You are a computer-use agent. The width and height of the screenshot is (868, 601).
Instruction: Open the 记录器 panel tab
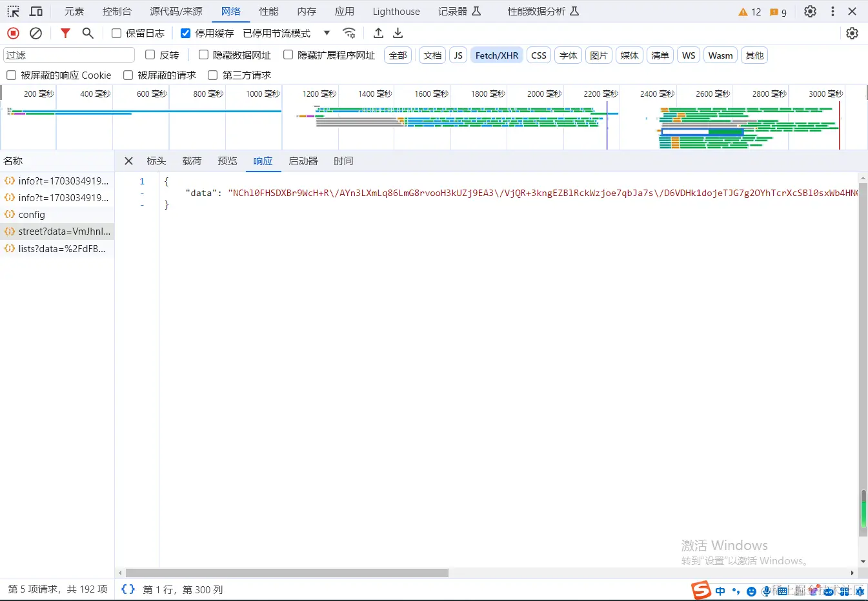pos(459,12)
